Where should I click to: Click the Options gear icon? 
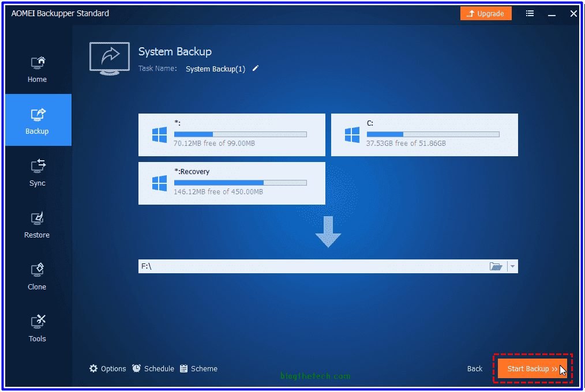93,368
